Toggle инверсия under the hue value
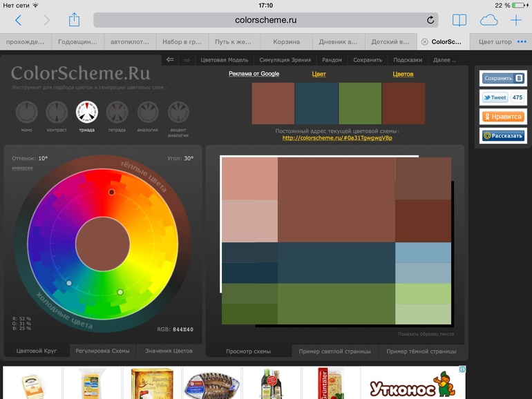The width and height of the screenshot is (532, 399). 22,168
